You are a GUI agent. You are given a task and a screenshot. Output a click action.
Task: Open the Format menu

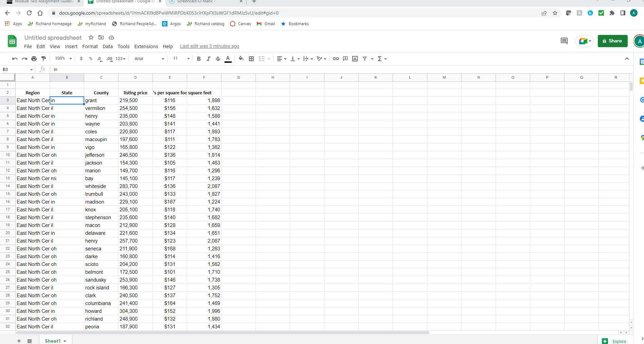pos(90,46)
